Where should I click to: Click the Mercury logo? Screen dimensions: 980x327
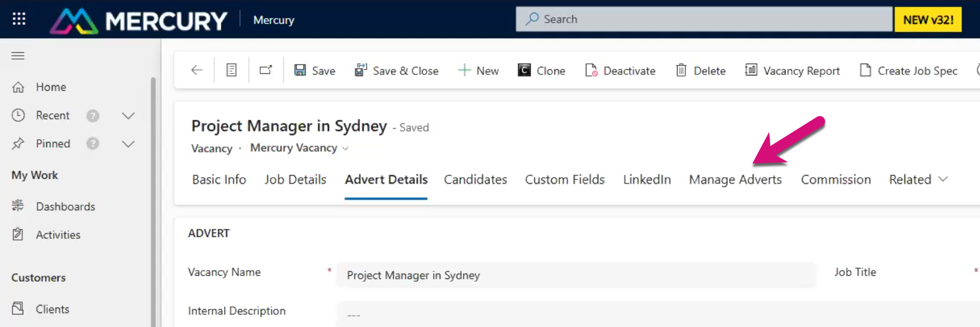tap(139, 21)
